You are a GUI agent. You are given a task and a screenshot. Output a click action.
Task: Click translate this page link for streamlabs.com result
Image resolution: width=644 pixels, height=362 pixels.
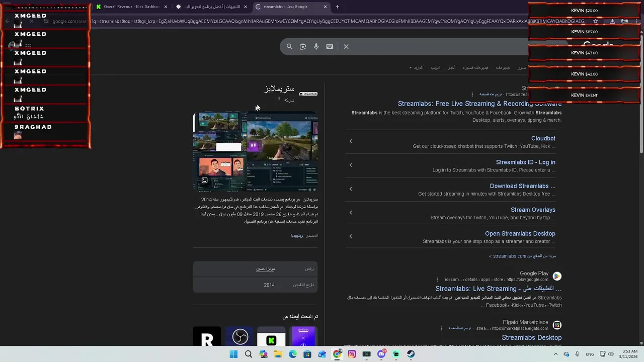(490, 95)
